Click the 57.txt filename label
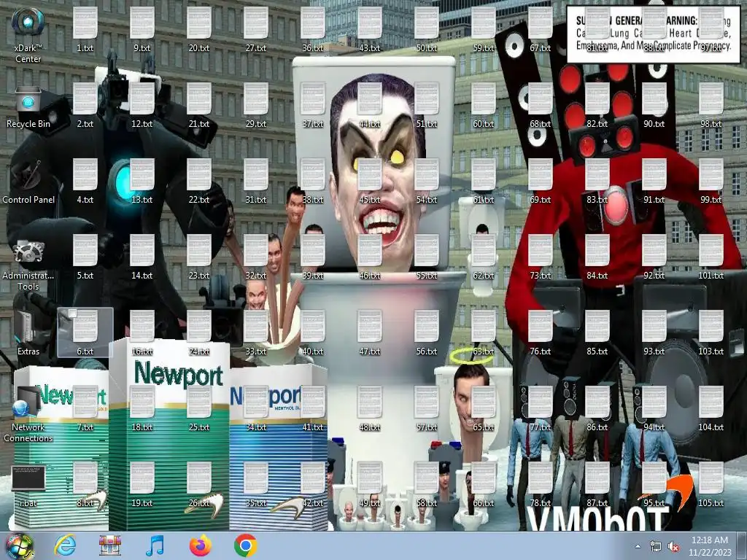The image size is (747, 560). [427, 427]
